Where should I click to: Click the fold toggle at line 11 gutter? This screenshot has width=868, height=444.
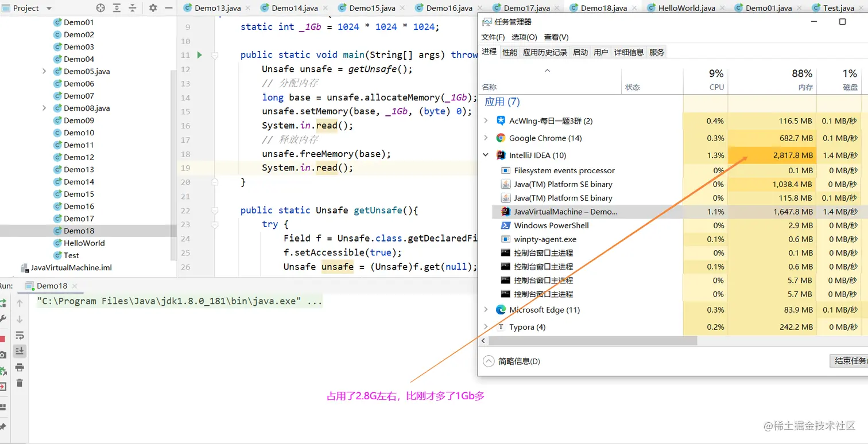pos(215,56)
